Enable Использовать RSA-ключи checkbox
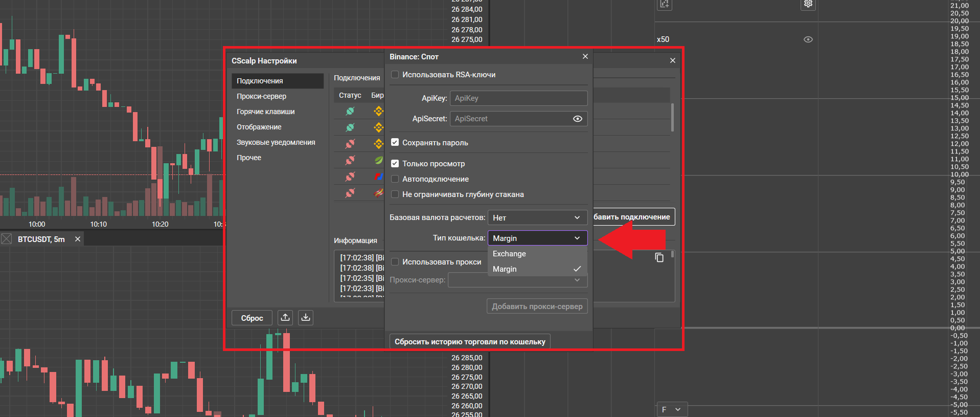The height and width of the screenshot is (417, 980). tap(395, 75)
